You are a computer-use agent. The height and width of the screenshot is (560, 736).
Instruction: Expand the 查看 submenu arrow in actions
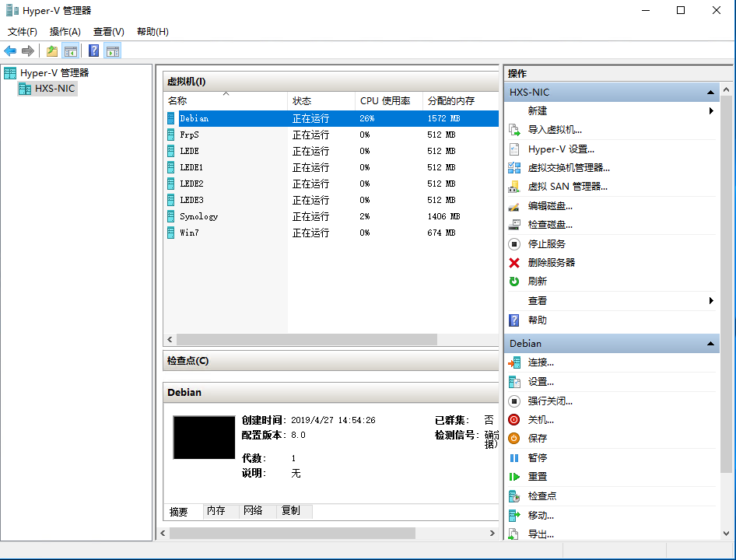coord(712,301)
